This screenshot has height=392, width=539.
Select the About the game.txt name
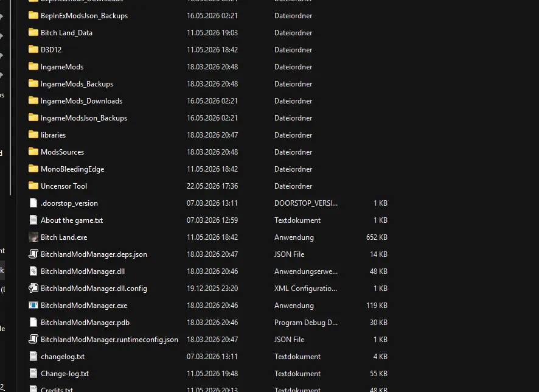72,220
